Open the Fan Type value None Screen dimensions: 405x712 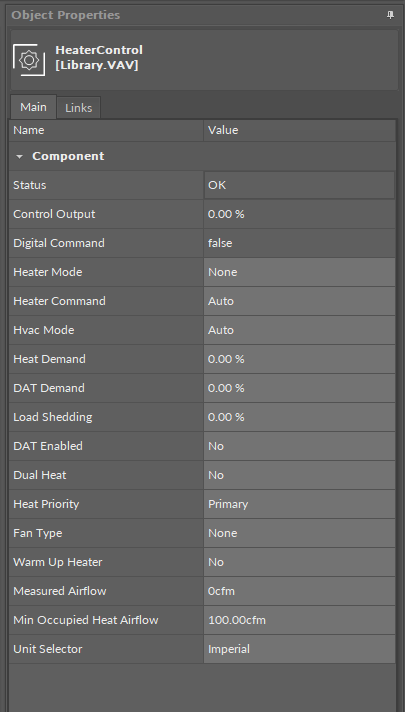click(x=299, y=534)
